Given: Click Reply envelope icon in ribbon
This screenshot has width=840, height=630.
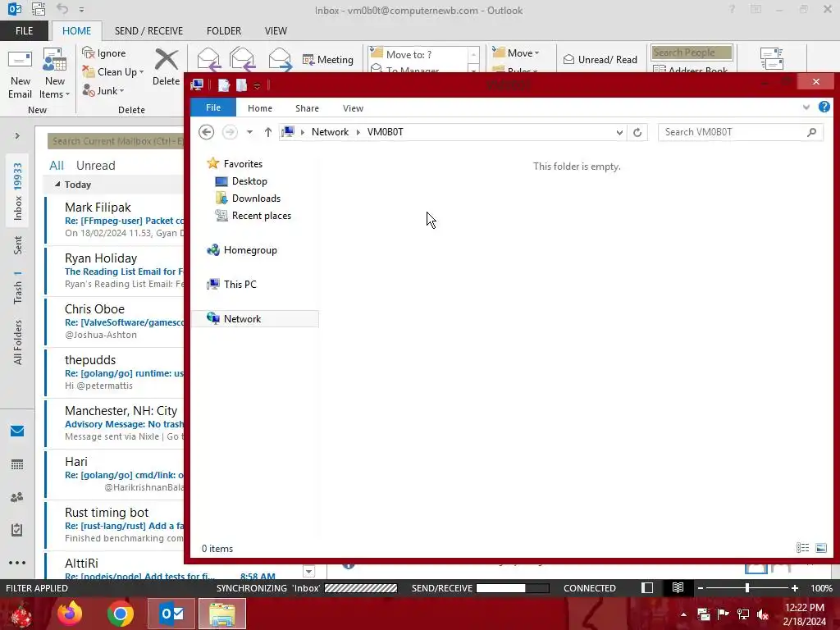Looking at the screenshot, I should coord(208,59).
